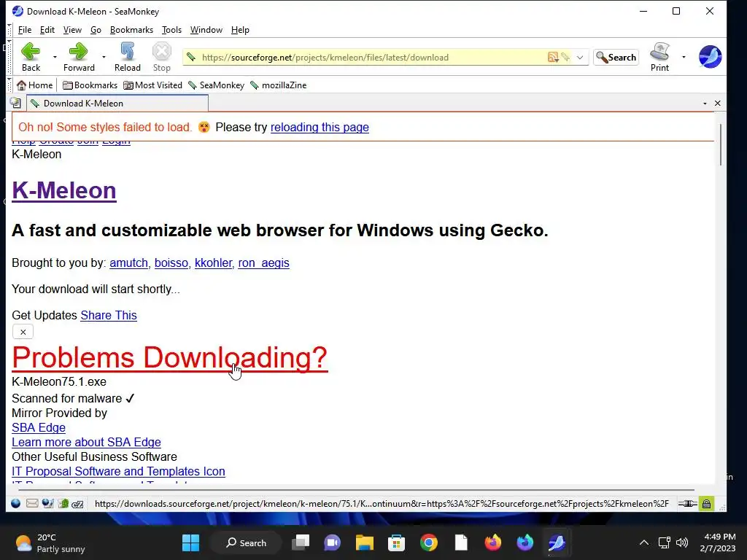
Task: Click the small × button below Get Updates
Action: (x=23, y=332)
